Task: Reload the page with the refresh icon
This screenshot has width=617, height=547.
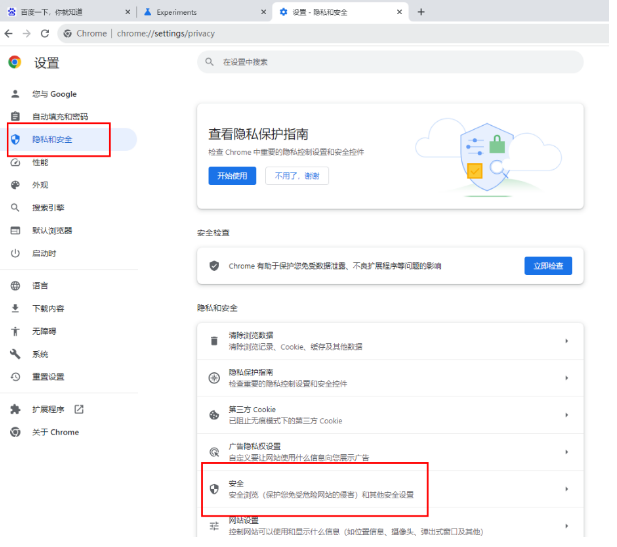Action: click(45, 34)
